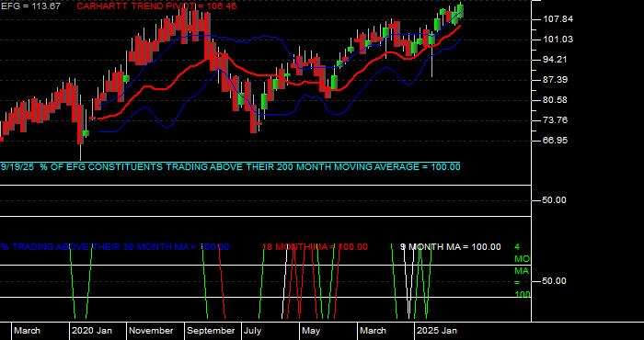Click the 2020 Jan date marker
The width and height of the screenshot is (644, 340).
[x=92, y=331]
